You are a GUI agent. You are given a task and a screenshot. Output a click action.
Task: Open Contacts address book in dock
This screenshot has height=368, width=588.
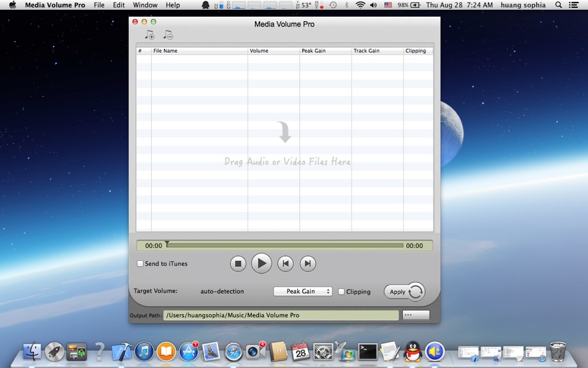[279, 352]
